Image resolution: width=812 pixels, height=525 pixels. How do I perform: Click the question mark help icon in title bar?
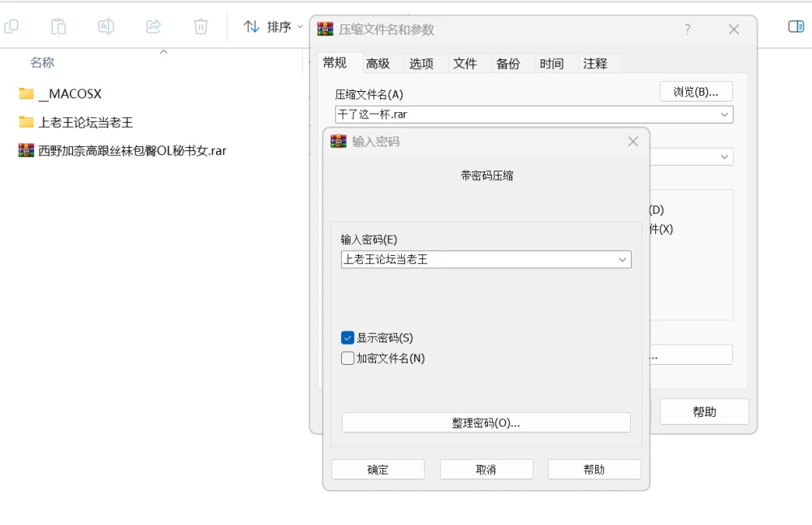(687, 29)
